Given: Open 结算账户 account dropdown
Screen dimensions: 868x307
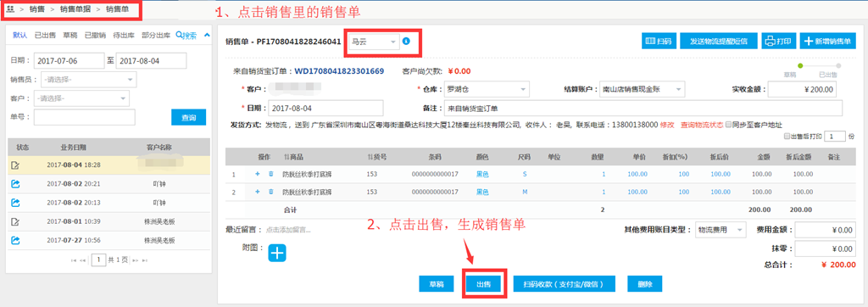Looking at the screenshot, I should pos(643,89).
